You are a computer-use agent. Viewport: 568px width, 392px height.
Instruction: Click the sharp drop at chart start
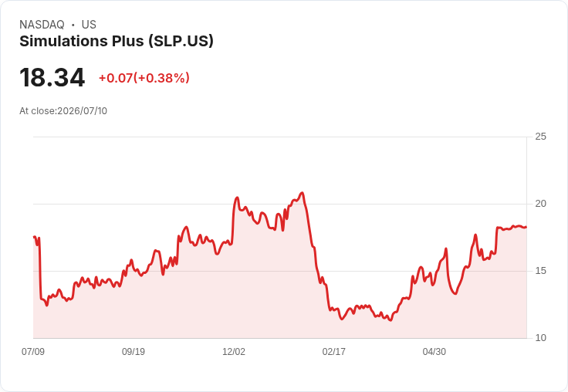click(x=40, y=268)
